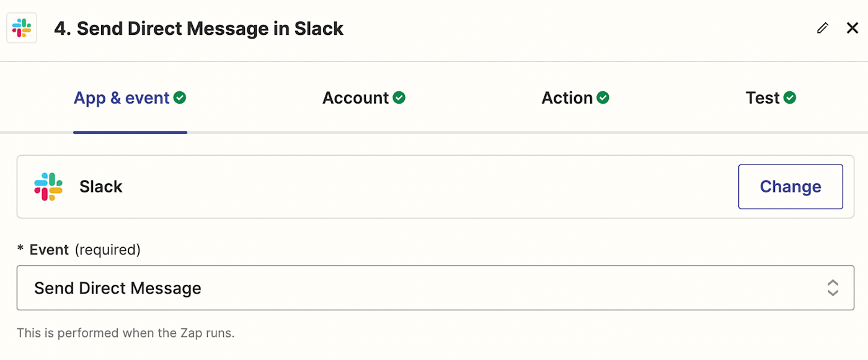The width and height of the screenshot is (868, 360).
Task: Click the "performed when the Zap runs" note
Action: tap(125, 333)
